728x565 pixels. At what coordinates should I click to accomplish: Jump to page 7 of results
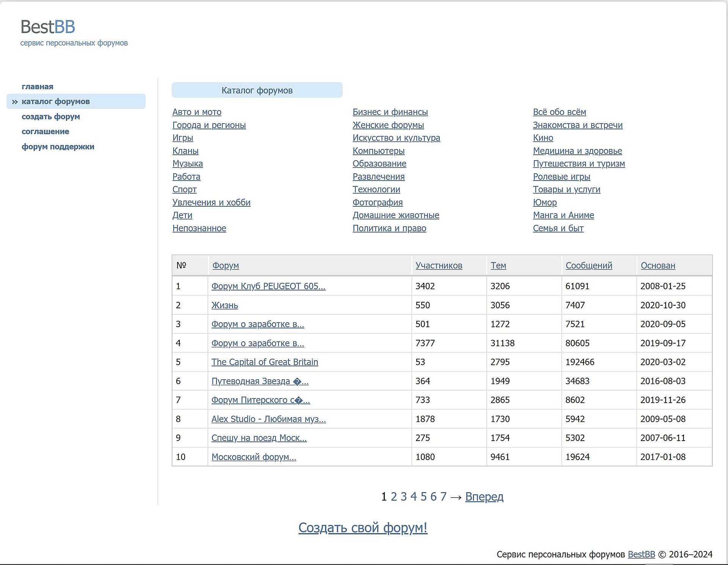tap(443, 496)
